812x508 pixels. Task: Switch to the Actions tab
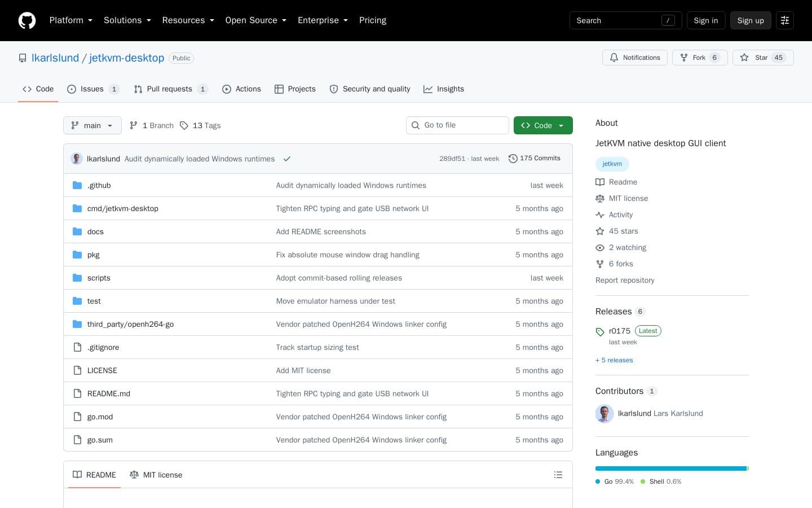point(241,89)
